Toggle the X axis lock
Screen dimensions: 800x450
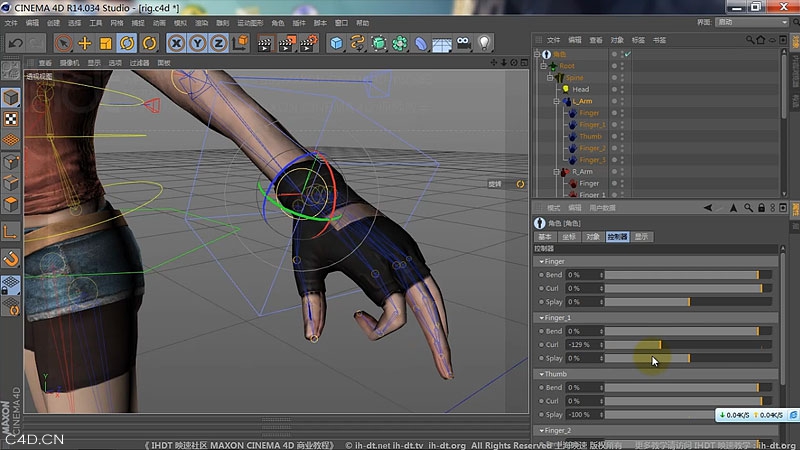point(176,43)
